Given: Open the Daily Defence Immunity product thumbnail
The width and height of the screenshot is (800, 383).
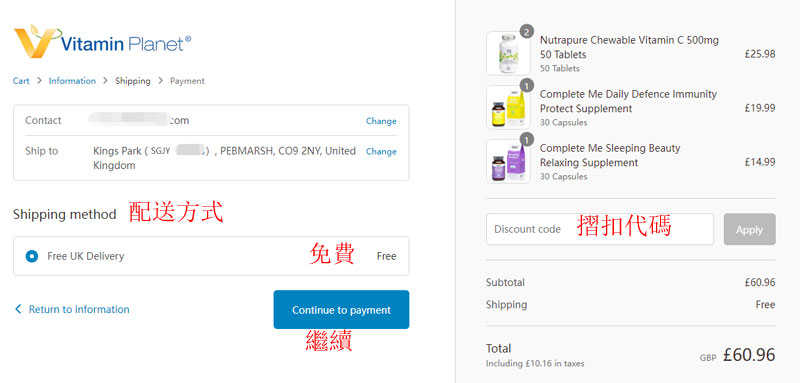Looking at the screenshot, I should click(508, 108).
